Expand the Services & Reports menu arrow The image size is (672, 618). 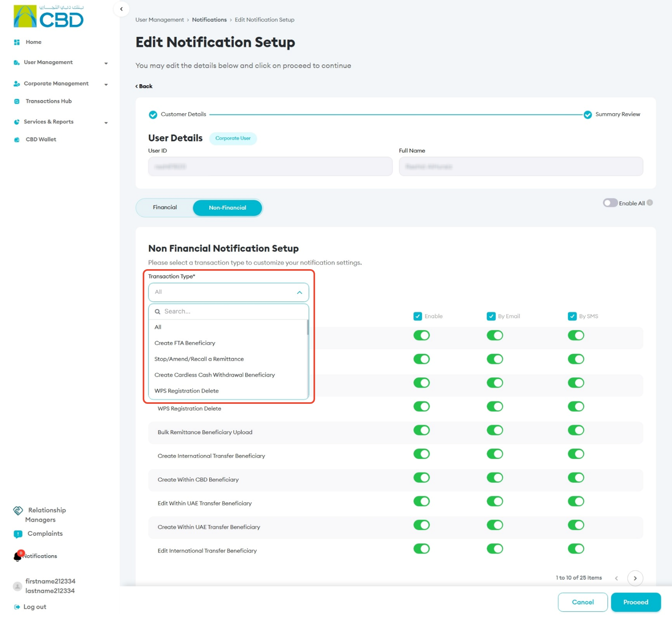106,123
